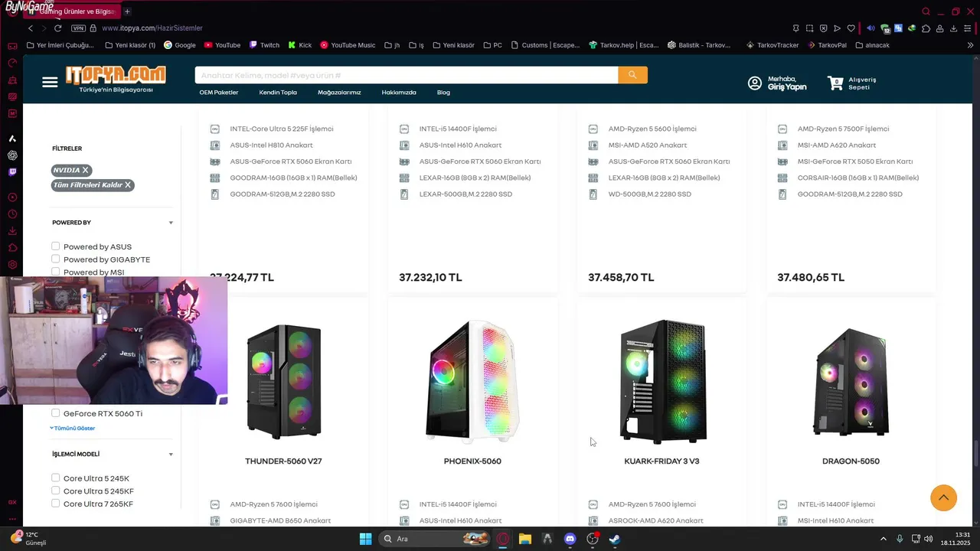Screen dimensions: 980x551
Task: Click the product search input field
Action: pyautogui.click(x=406, y=75)
